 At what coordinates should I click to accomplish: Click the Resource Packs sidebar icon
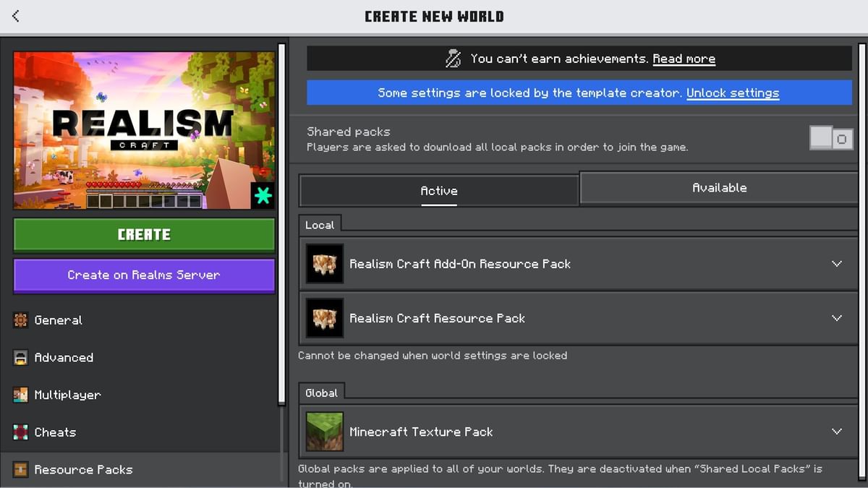pyautogui.click(x=19, y=469)
